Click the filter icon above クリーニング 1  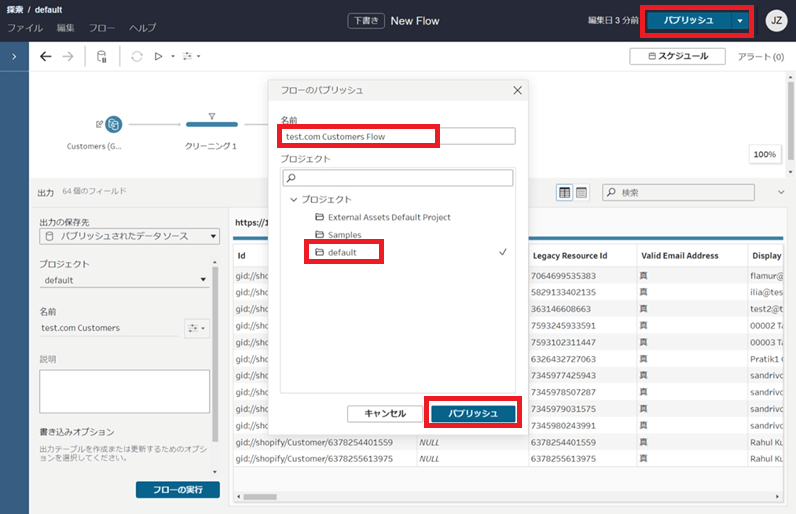pyautogui.click(x=212, y=116)
